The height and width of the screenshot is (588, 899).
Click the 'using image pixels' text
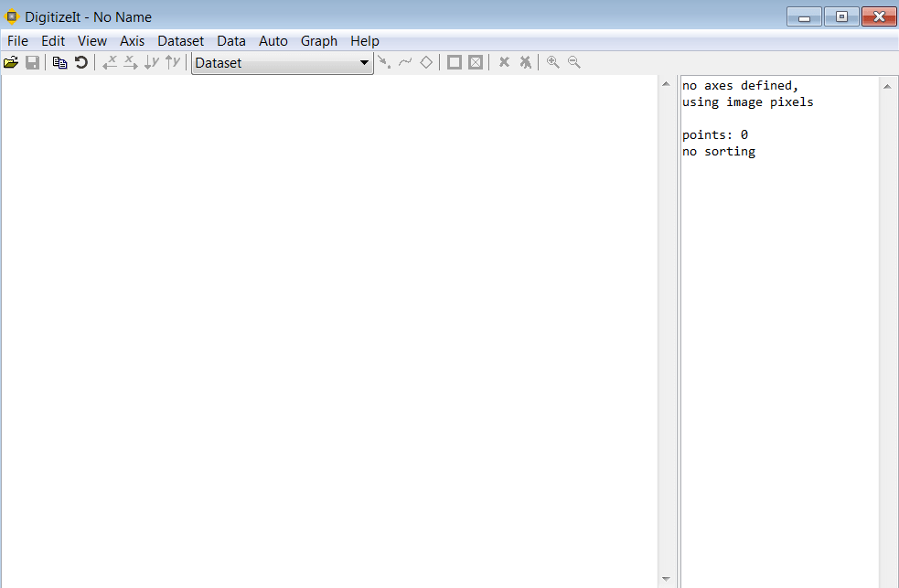point(747,102)
